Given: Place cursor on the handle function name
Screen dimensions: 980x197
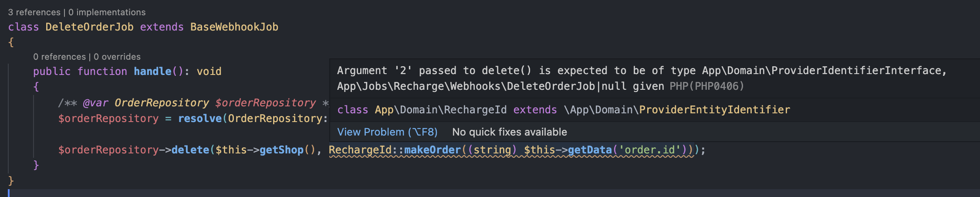Looking at the screenshot, I should click(x=152, y=71).
